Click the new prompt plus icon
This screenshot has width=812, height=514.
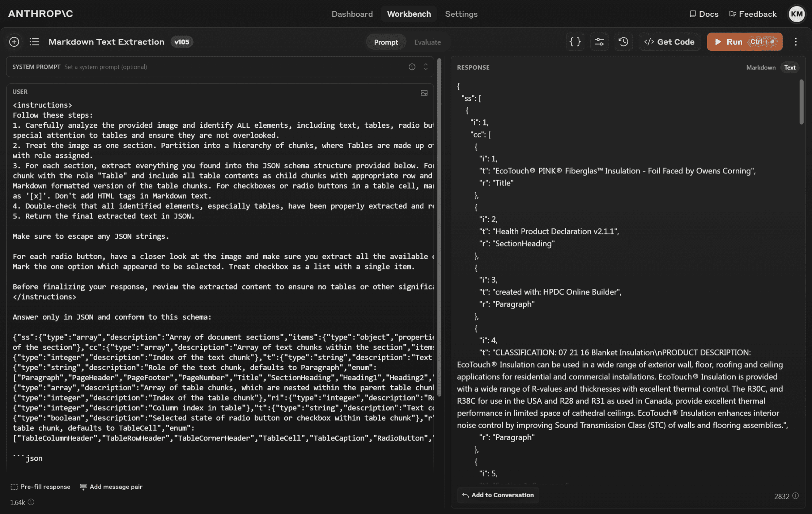point(14,42)
